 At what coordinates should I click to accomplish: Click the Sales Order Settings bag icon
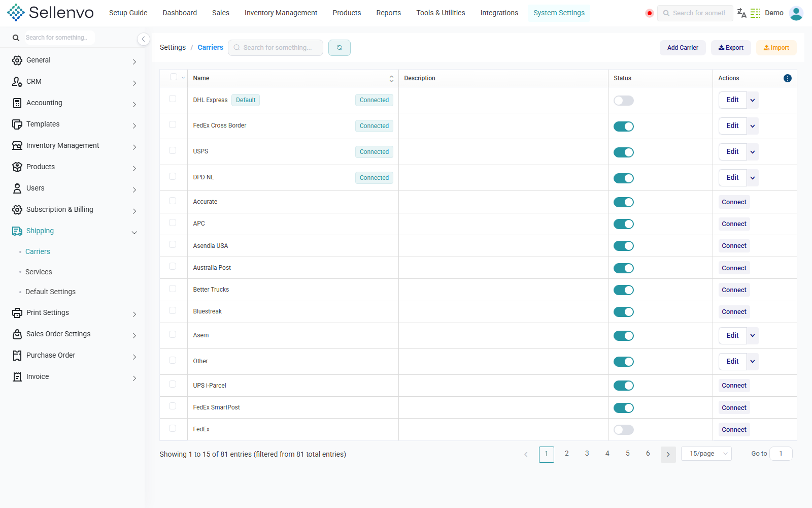click(x=17, y=334)
